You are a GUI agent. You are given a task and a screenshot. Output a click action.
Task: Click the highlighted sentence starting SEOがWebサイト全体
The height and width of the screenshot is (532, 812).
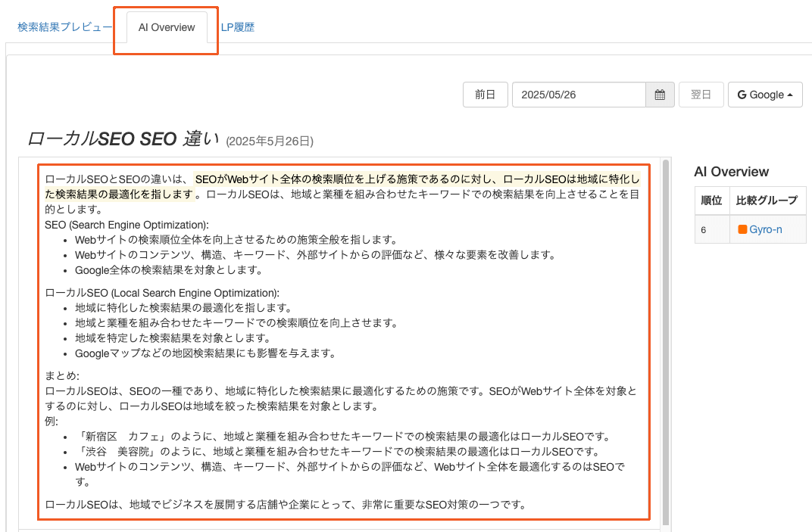343,186
